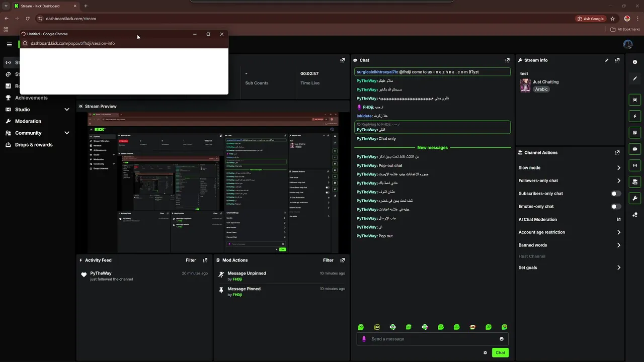Toggle the lightning bolt widget in the right toolbar
The width and height of the screenshot is (644, 362).
pos(635,116)
